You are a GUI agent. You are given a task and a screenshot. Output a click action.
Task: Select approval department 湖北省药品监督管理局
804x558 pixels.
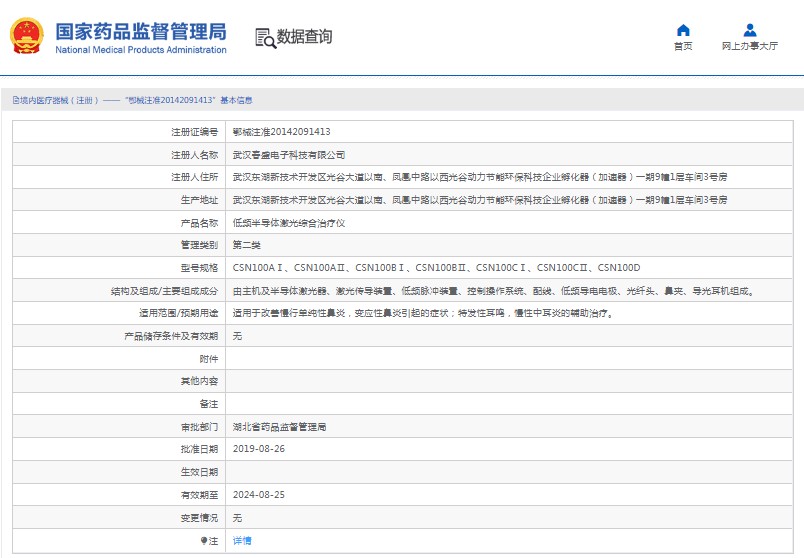(279, 427)
